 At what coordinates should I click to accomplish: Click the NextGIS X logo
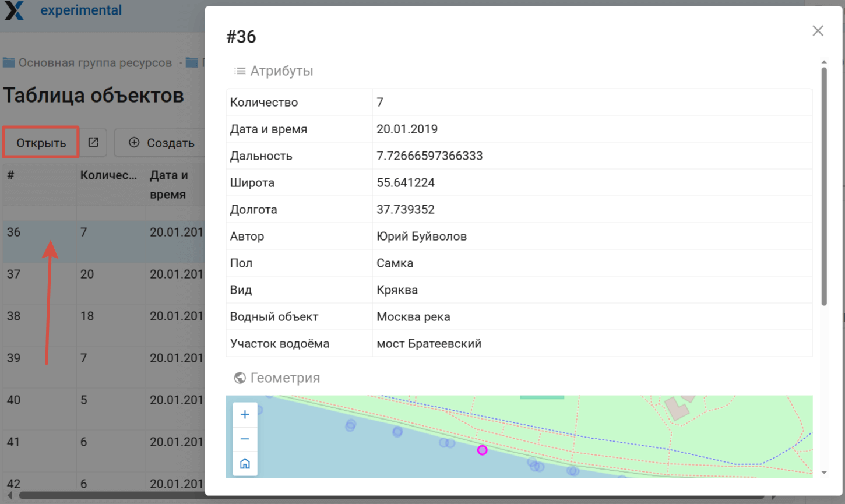coord(15,10)
